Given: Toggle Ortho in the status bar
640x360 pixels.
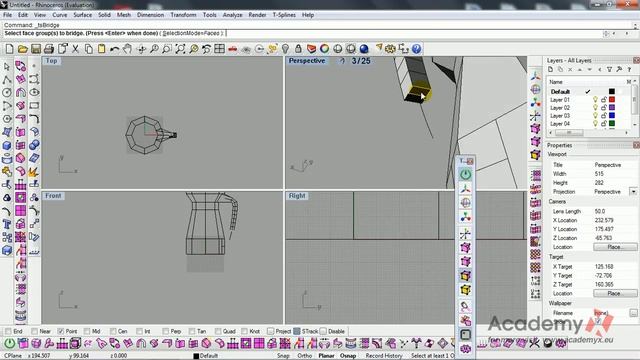Looking at the screenshot, I should click(x=304, y=356).
